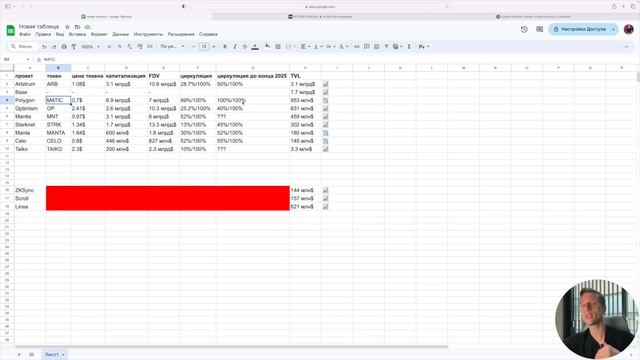
Task: Redo the last action
Action: tap(54, 47)
